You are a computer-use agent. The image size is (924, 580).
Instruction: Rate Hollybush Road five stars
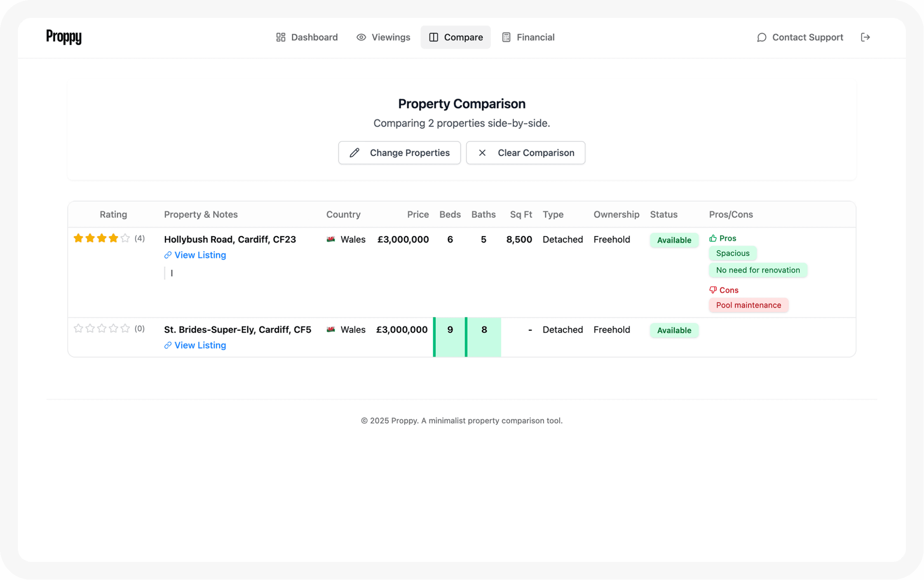pos(125,238)
